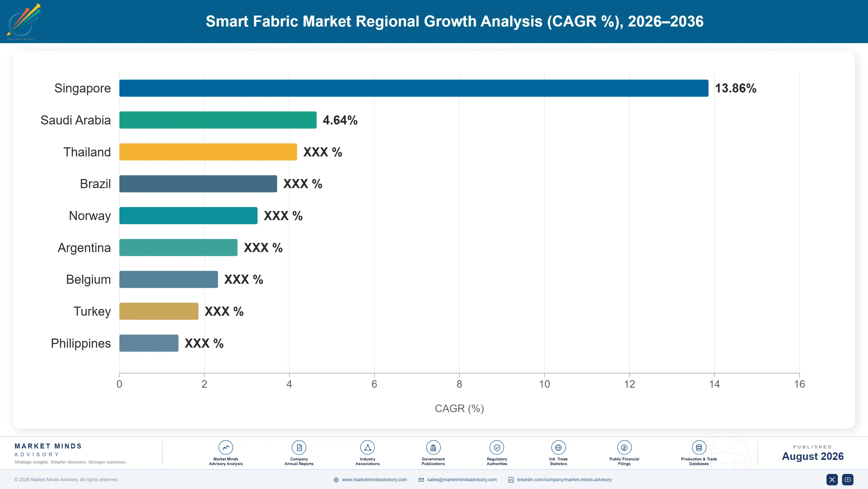Open www.marketmindsadvisory.com link
Image resolution: width=868 pixels, height=489 pixels.
pyautogui.click(x=374, y=480)
